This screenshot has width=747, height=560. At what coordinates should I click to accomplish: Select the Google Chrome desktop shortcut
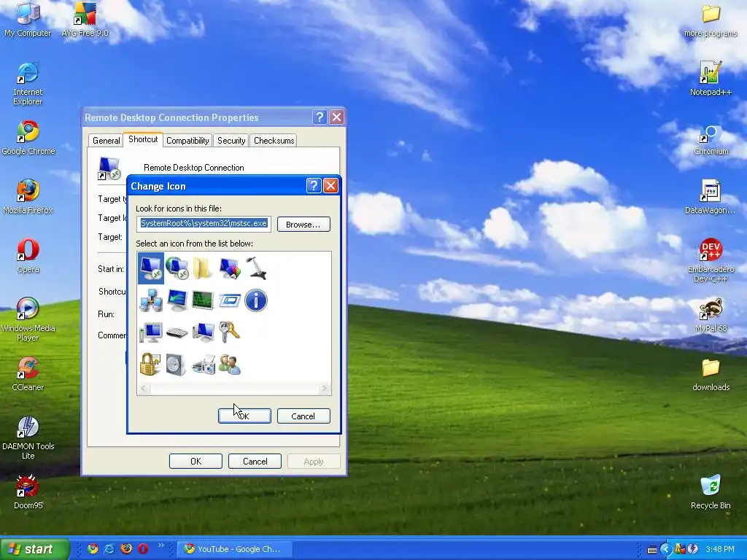tap(28, 138)
